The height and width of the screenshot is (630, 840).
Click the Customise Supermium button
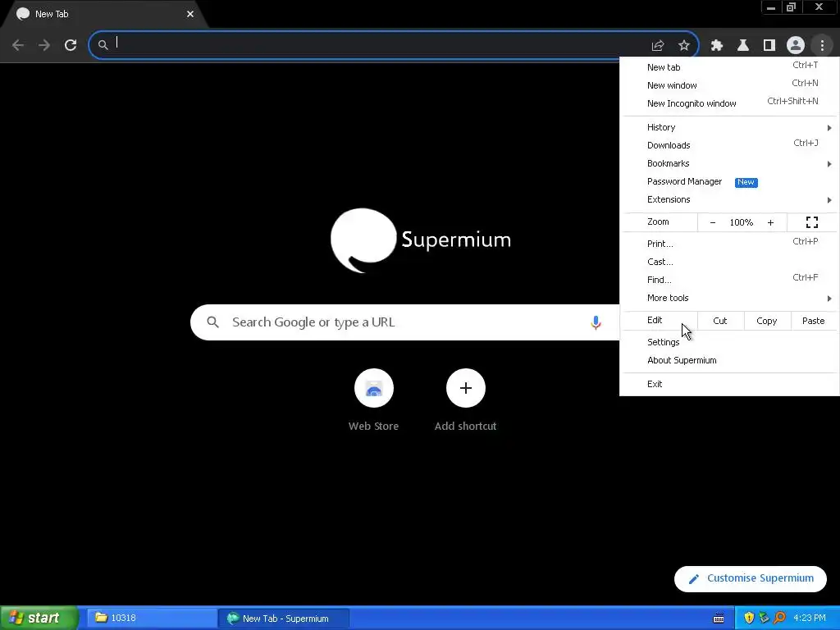point(750,578)
